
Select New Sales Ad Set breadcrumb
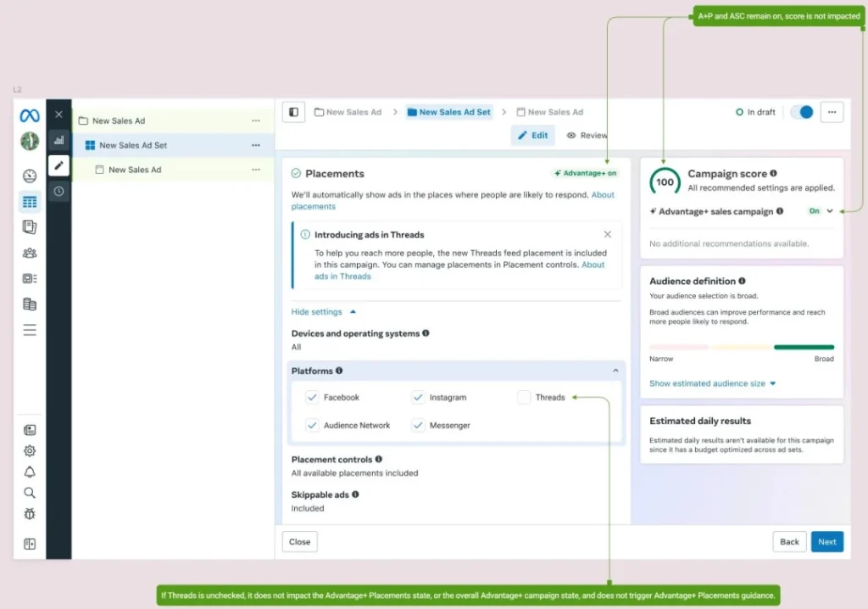448,112
